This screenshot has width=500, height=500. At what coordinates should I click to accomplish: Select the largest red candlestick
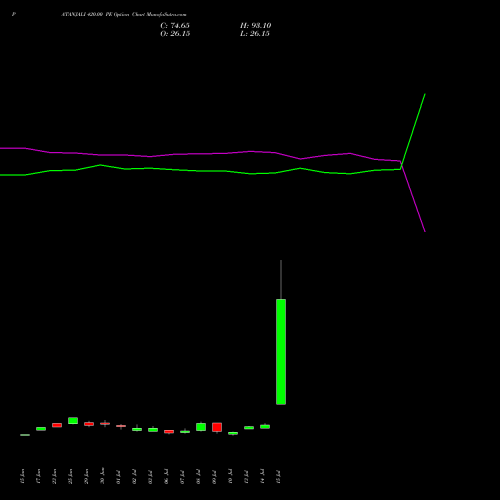(x=217, y=427)
